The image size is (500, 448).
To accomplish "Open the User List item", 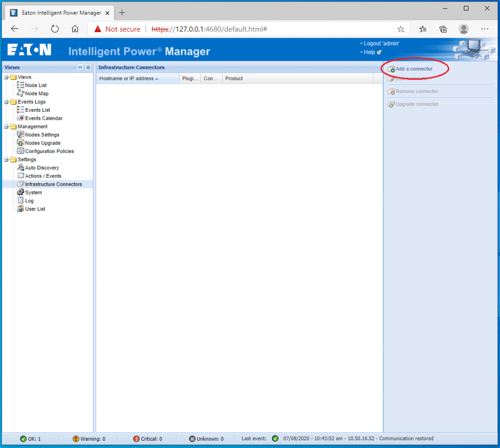I will point(35,209).
